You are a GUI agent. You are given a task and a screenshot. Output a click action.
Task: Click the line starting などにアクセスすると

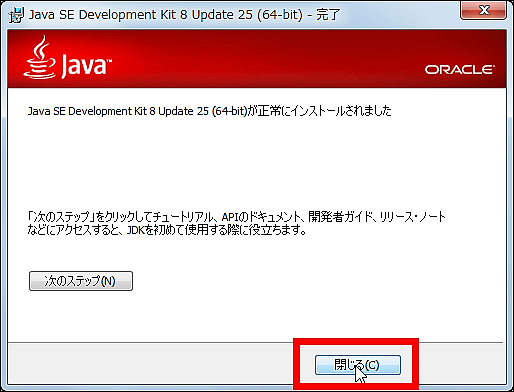[167, 230]
